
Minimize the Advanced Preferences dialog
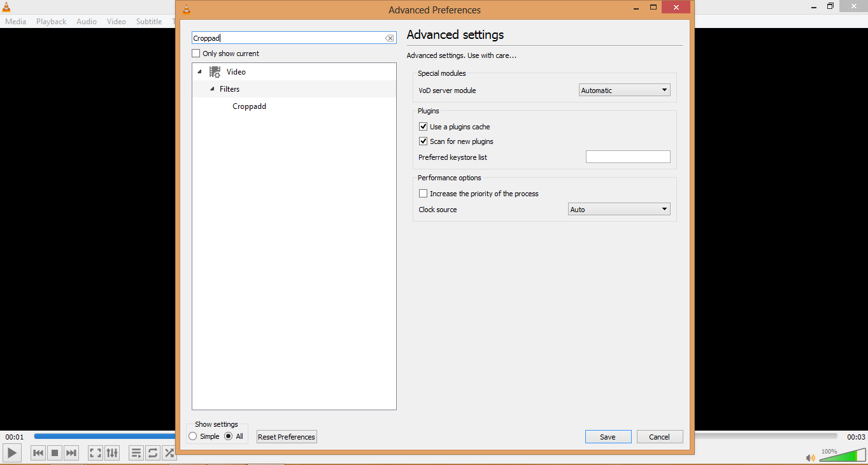tap(636, 7)
